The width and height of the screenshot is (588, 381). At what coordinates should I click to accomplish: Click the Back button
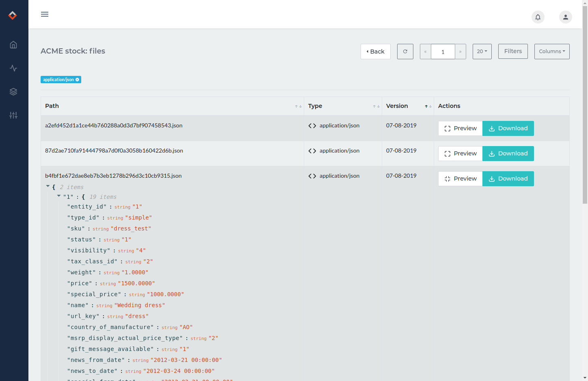376,52
